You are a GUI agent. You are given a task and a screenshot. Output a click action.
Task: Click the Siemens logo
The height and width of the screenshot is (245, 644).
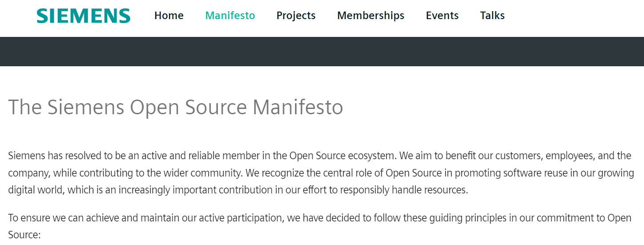(84, 16)
